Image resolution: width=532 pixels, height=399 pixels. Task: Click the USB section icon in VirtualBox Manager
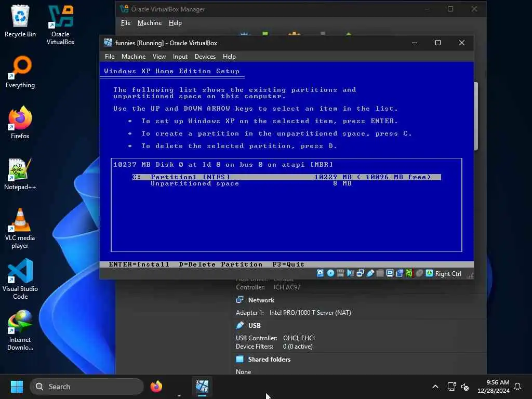[240, 325]
